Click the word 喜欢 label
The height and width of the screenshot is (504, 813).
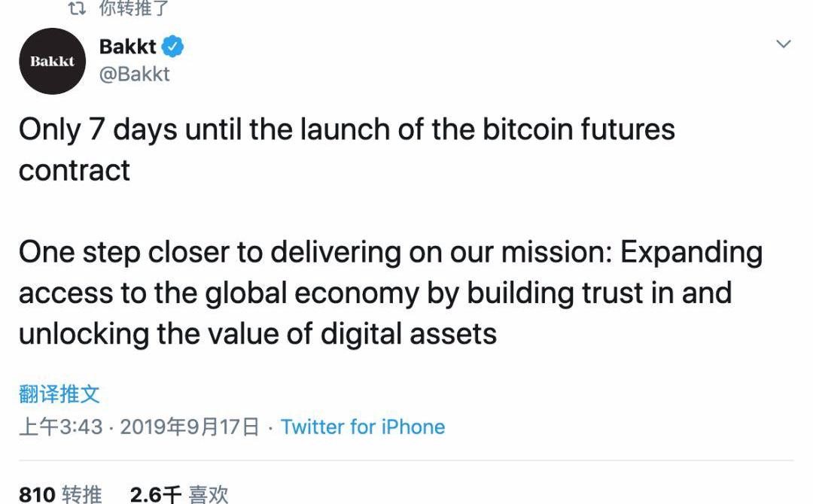(x=209, y=495)
